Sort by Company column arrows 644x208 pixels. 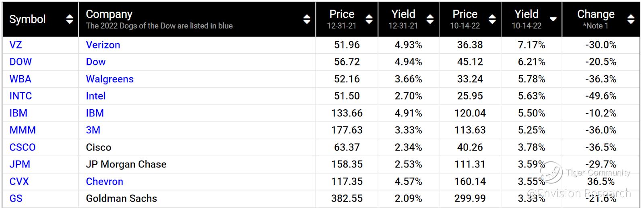(307, 19)
